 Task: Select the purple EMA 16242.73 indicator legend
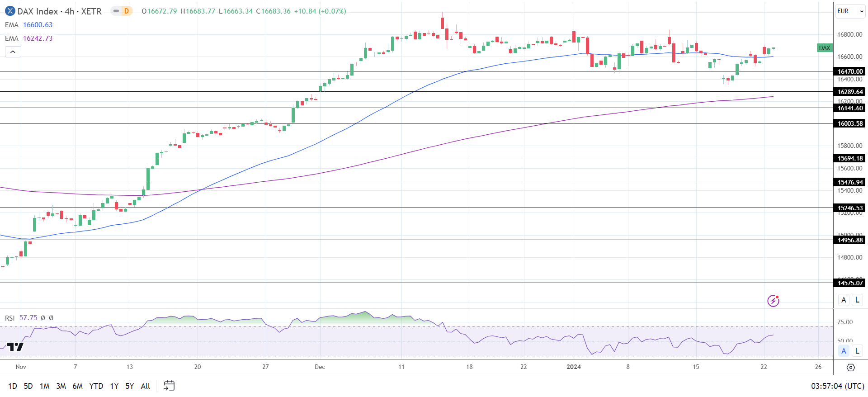(x=29, y=38)
